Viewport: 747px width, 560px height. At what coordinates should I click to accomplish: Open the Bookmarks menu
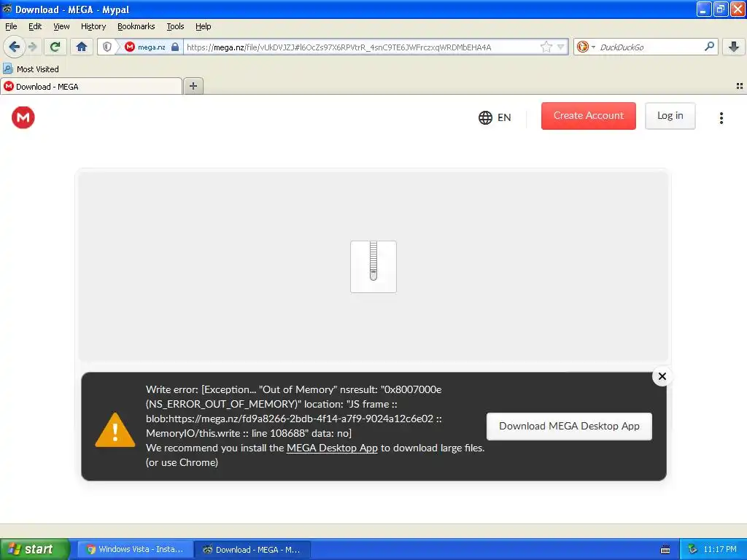click(136, 27)
